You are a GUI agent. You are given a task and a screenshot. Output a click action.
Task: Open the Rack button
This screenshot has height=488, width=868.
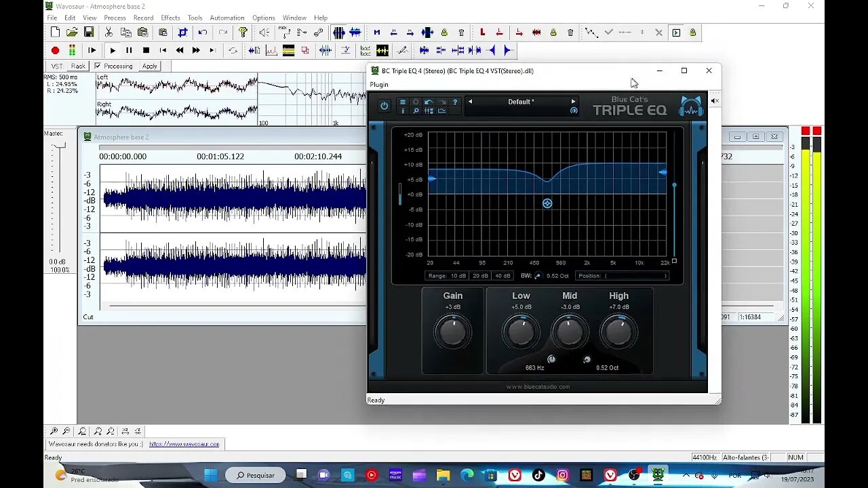click(78, 66)
